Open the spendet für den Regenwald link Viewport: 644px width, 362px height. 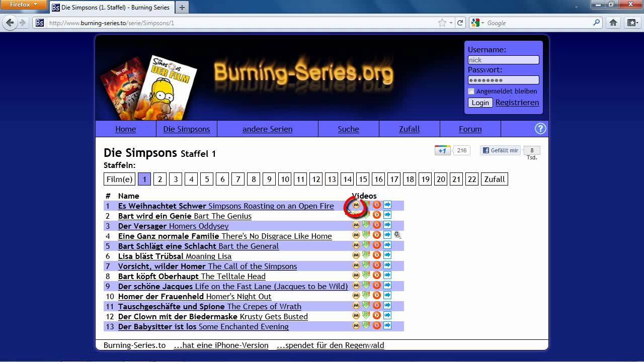click(x=330, y=345)
